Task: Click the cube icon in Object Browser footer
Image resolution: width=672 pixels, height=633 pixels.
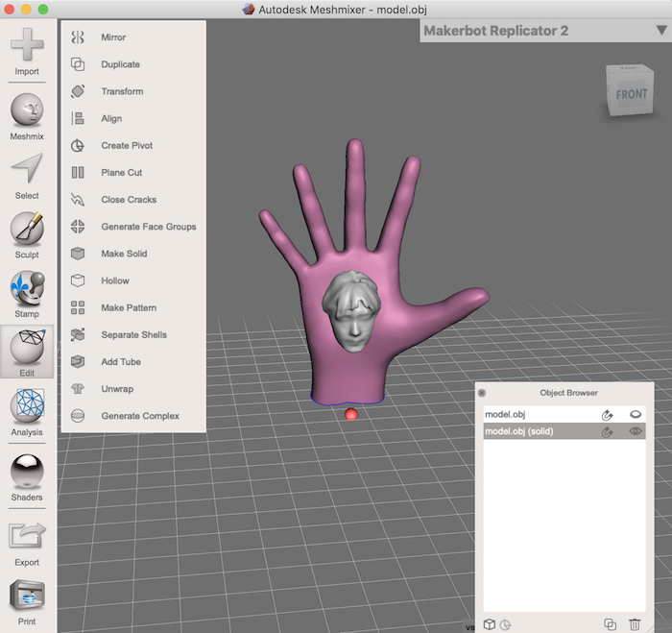Action: [x=490, y=624]
